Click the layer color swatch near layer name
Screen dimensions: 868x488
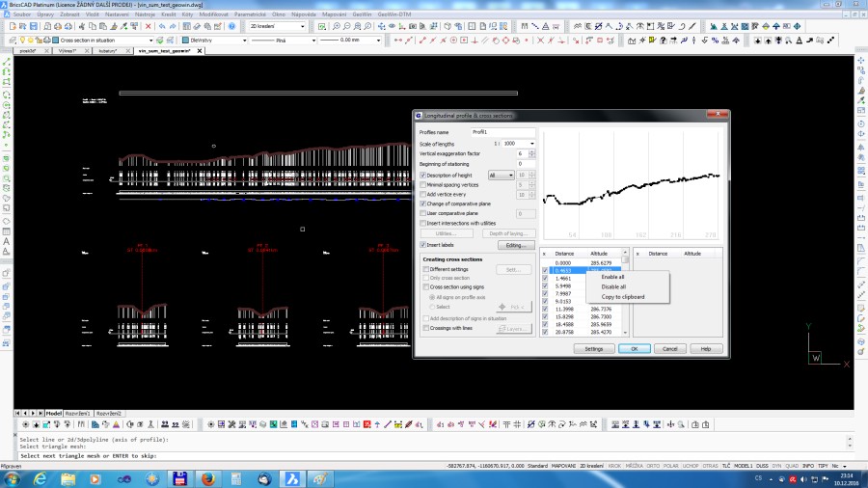55,41
